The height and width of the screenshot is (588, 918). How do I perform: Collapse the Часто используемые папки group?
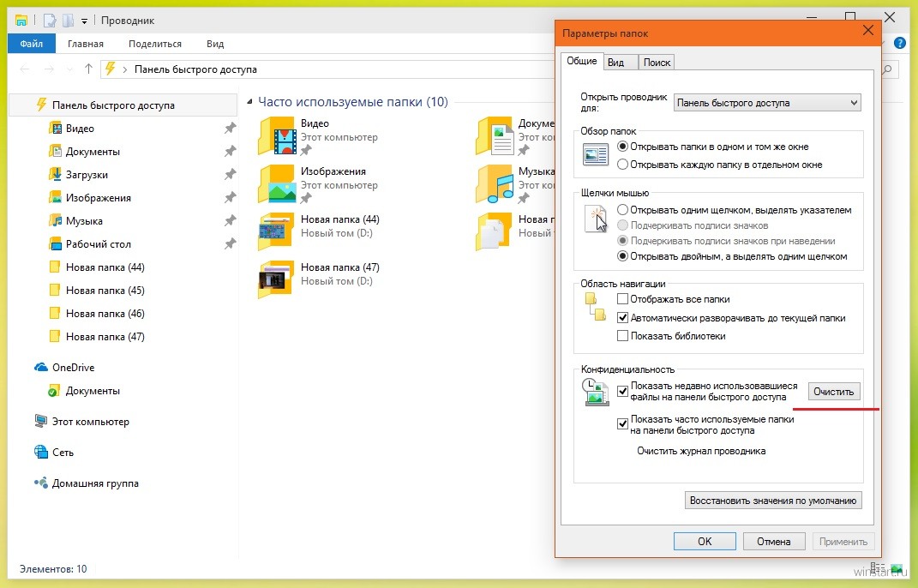250,102
